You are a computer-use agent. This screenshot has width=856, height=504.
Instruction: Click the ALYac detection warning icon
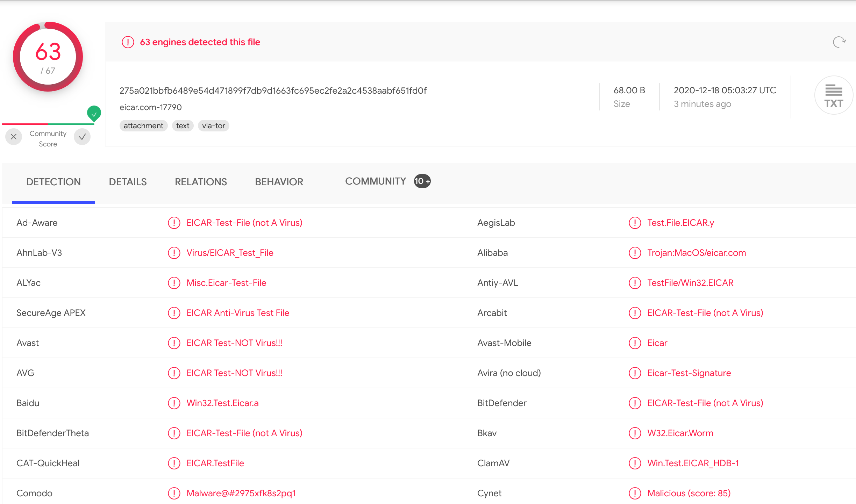pyautogui.click(x=174, y=283)
